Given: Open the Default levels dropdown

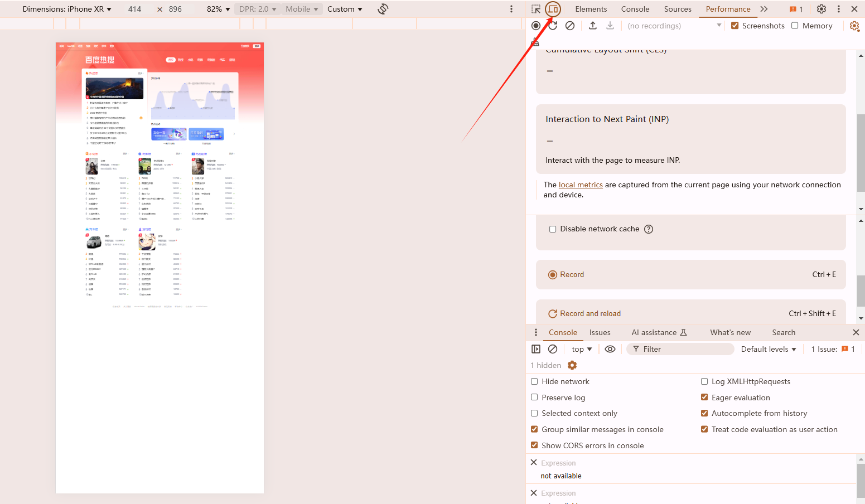Looking at the screenshot, I should (x=769, y=349).
